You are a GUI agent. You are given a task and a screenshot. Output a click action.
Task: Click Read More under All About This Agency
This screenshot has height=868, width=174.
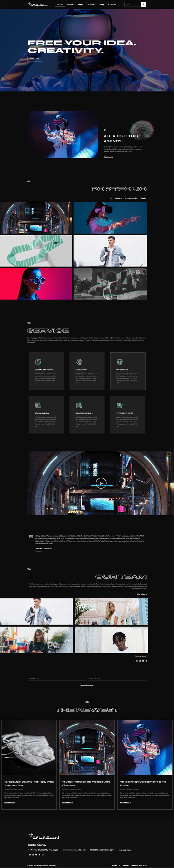click(108, 157)
